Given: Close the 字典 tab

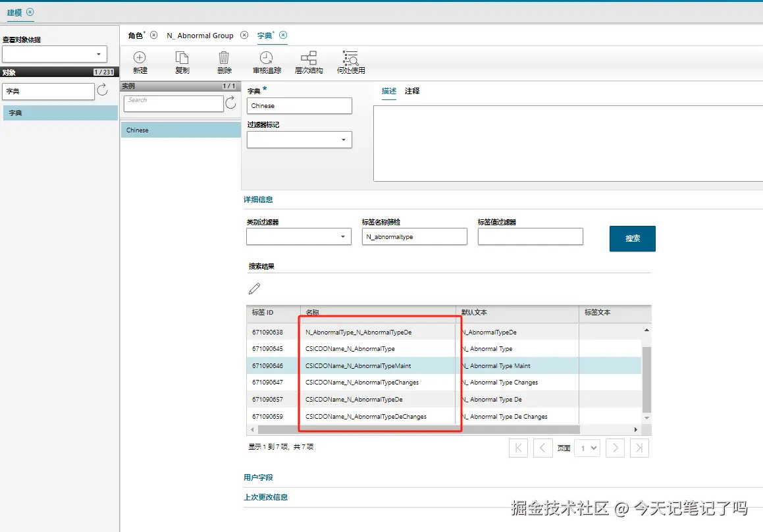Looking at the screenshot, I should (283, 35).
